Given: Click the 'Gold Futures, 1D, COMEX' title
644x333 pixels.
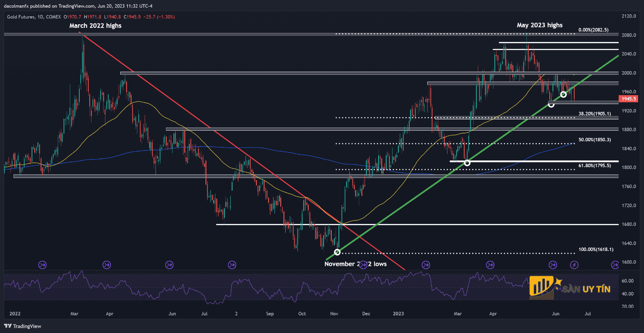Looking at the screenshot, I should tap(35, 17).
